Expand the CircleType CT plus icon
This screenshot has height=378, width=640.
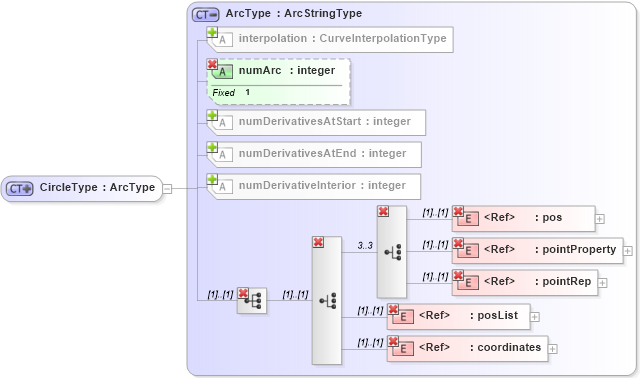click(20, 189)
